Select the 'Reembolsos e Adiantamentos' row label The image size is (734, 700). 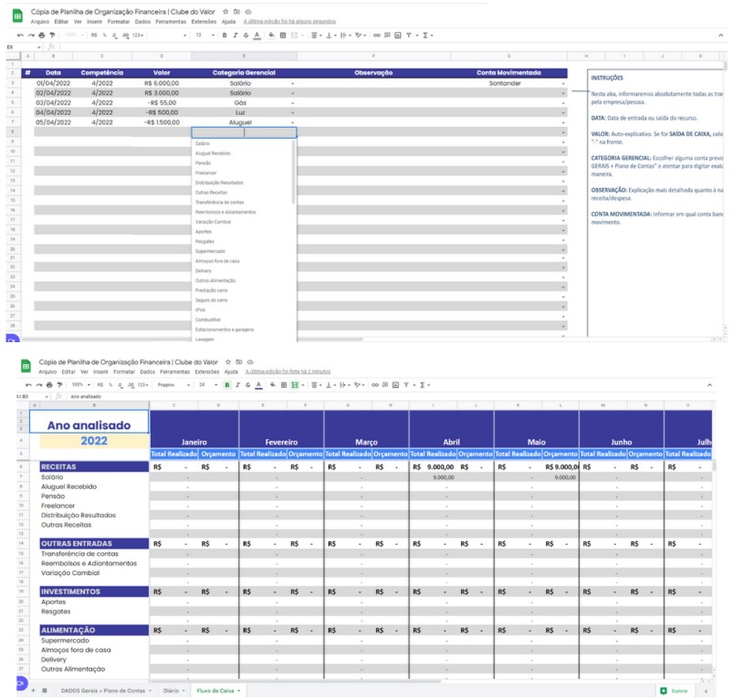(x=89, y=564)
